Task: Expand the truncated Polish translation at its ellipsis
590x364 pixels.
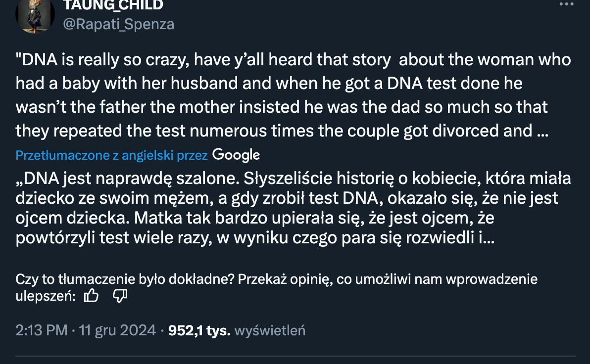Action: pos(489,239)
